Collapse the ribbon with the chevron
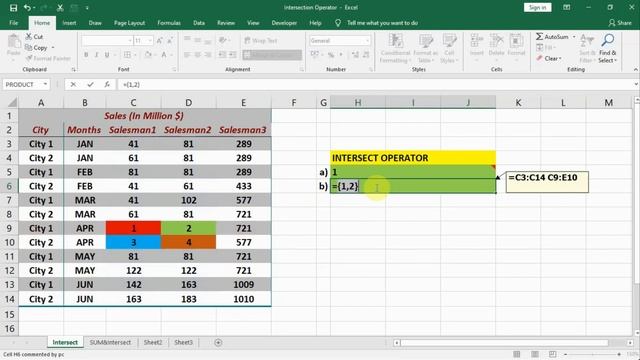Image resolution: width=640 pixels, height=360 pixels. click(x=635, y=70)
